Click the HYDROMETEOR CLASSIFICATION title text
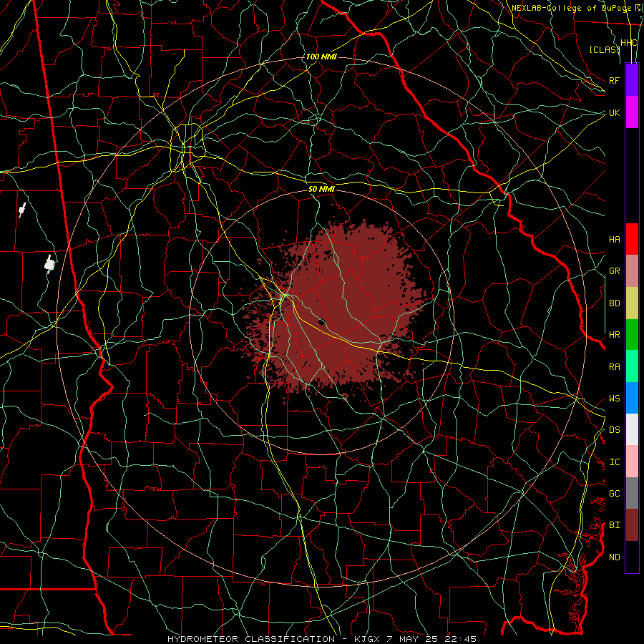The image size is (644, 644). 251,639
